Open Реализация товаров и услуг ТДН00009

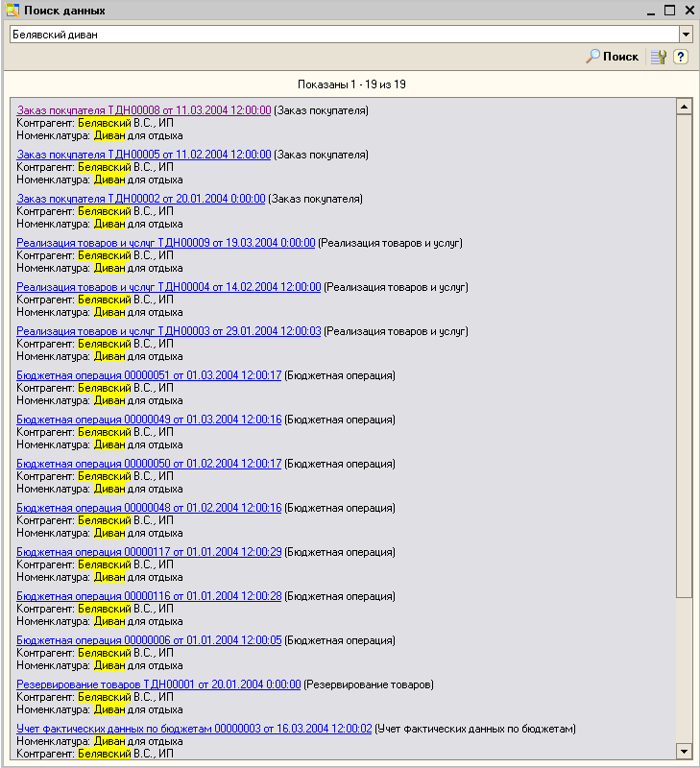coord(165,243)
